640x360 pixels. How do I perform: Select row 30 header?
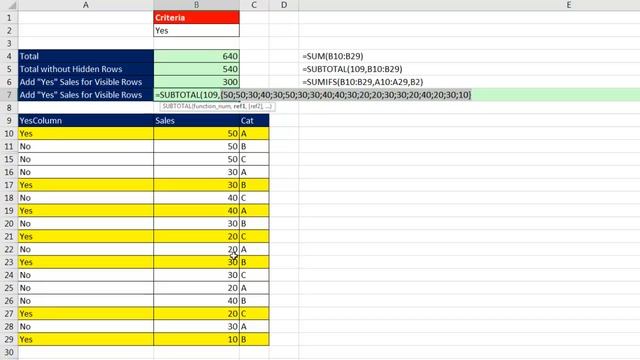pyautogui.click(x=9, y=352)
